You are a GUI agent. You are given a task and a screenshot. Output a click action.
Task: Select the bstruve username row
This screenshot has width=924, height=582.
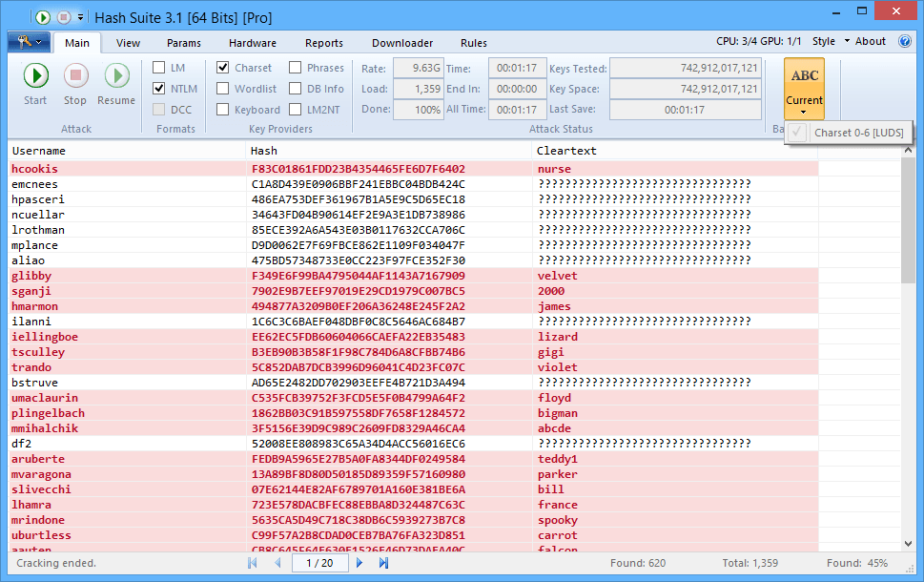[34, 383]
